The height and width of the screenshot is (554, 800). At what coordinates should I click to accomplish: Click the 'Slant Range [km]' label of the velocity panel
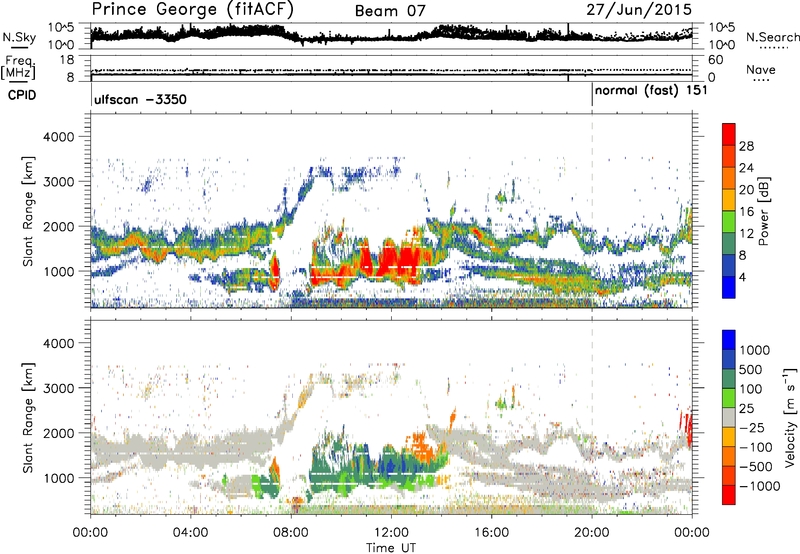coord(28,417)
